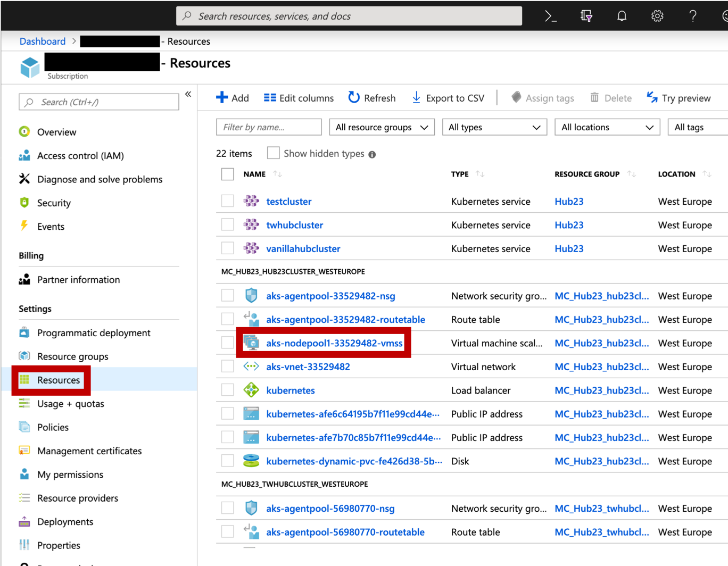Export to CSV

click(448, 98)
